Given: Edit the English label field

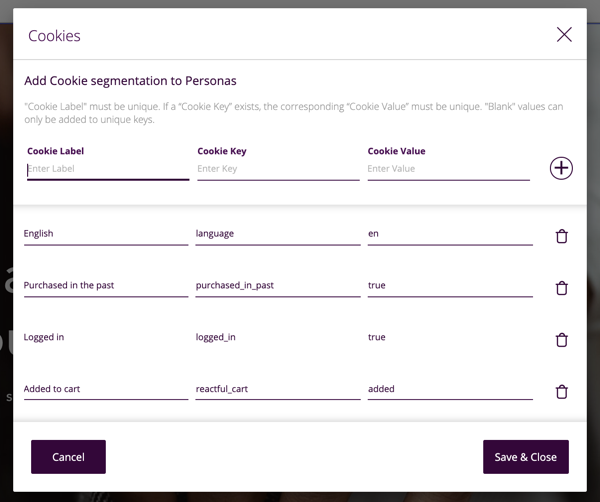Looking at the screenshot, I should 106,234.
